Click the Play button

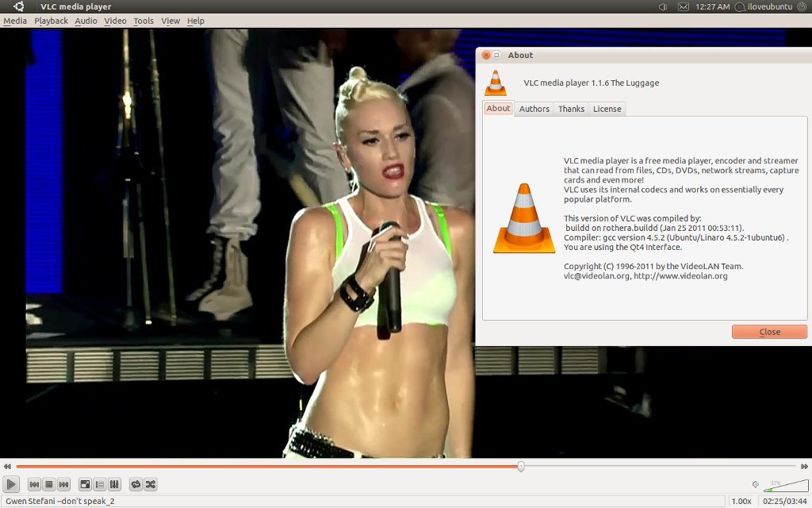click(x=11, y=484)
